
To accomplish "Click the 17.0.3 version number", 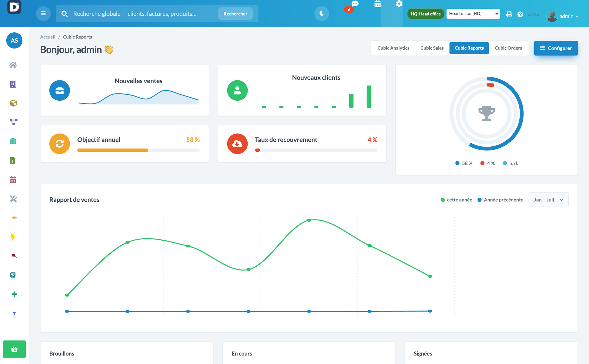I will point(533,14).
